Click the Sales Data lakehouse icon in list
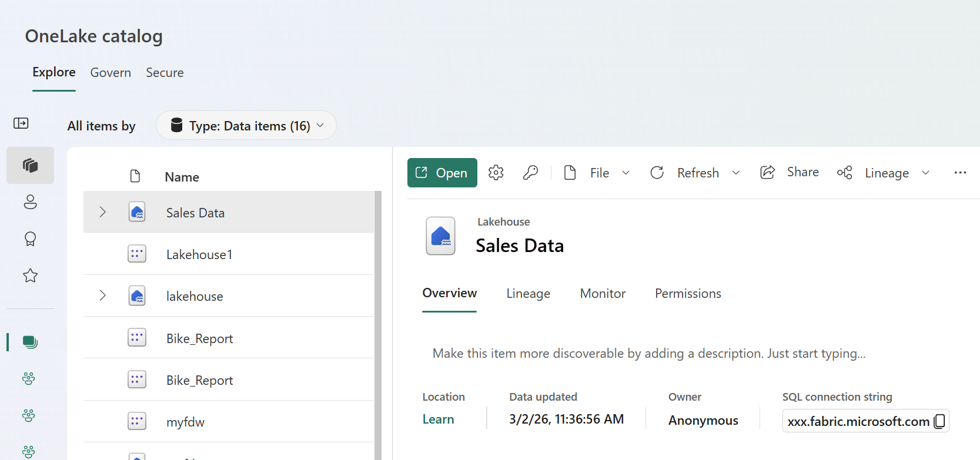980x460 pixels. tap(137, 212)
